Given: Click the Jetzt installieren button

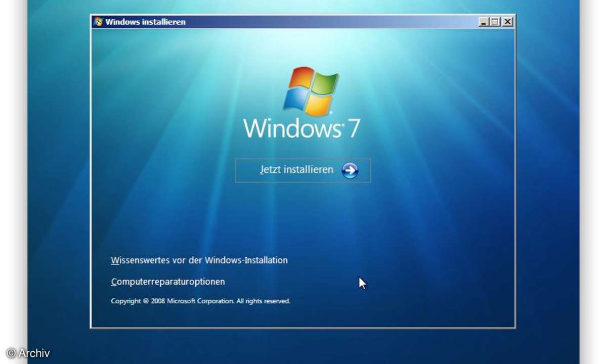Looking at the screenshot, I should tap(302, 170).
